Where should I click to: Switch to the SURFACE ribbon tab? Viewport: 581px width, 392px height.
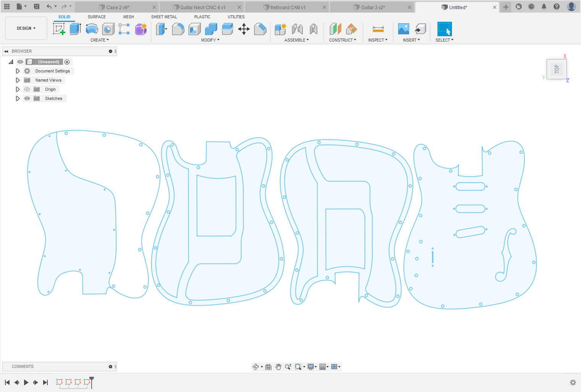pyautogui.click(x=97, y=17)
